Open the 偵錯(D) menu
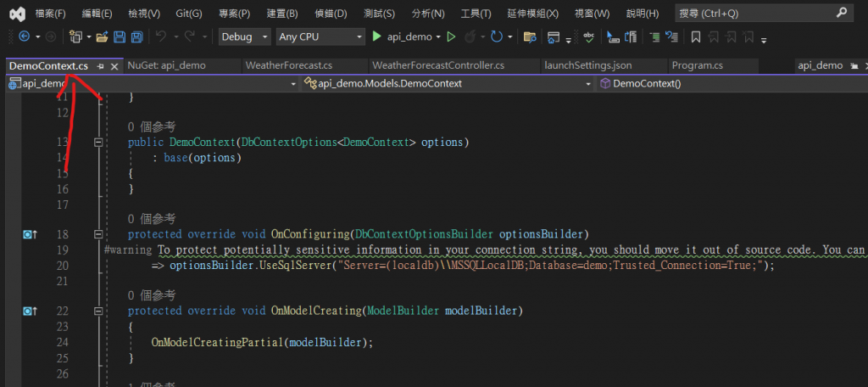This screenshot has height=387, width=868. click(x=331, y=14)
